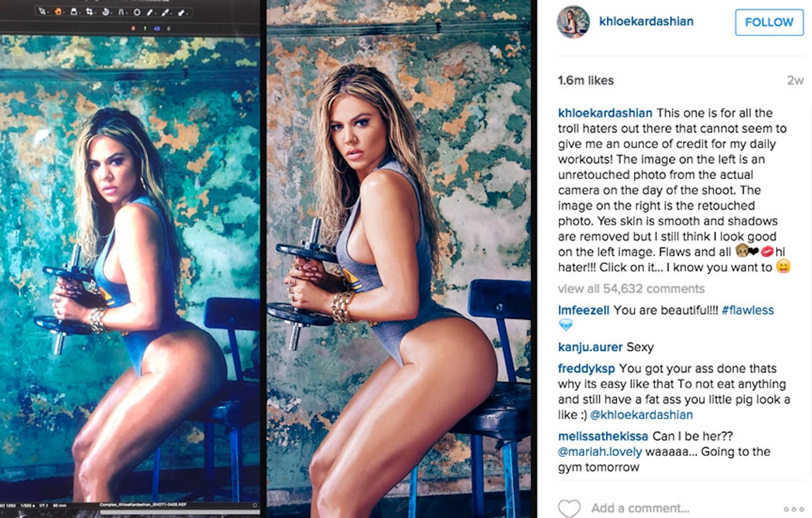Select the loupe tool icon

(74, 12)
